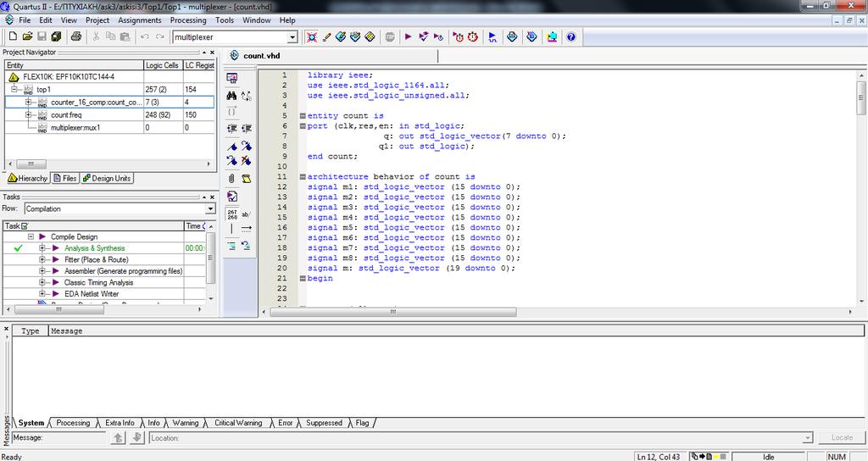Viewport: 868px width, 461px height.
Task: Click next message down arrow button
Action: click(136, 438)
